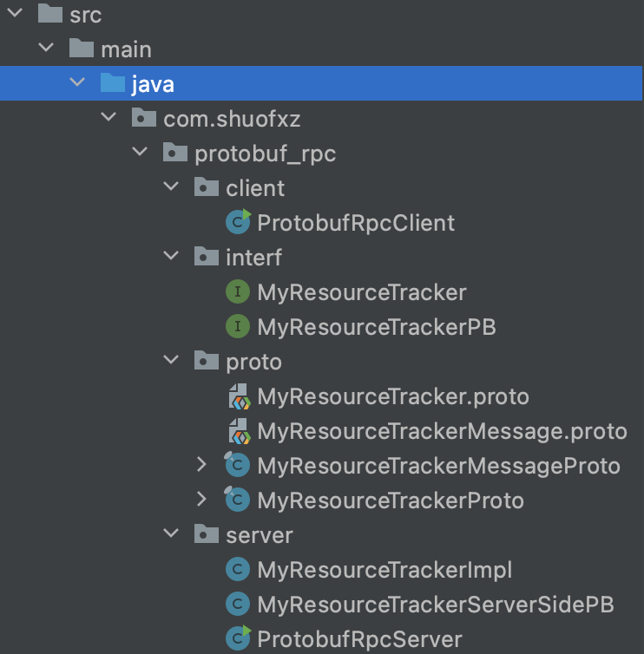
Task: Click the protobuf file icon of MyResourceTrackerMessage.proto
Action: 240,431
